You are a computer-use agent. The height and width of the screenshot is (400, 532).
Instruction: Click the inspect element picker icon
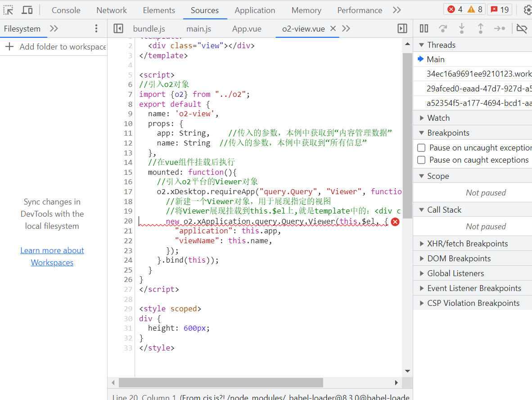pyautogui.click(x=9, y=10)
